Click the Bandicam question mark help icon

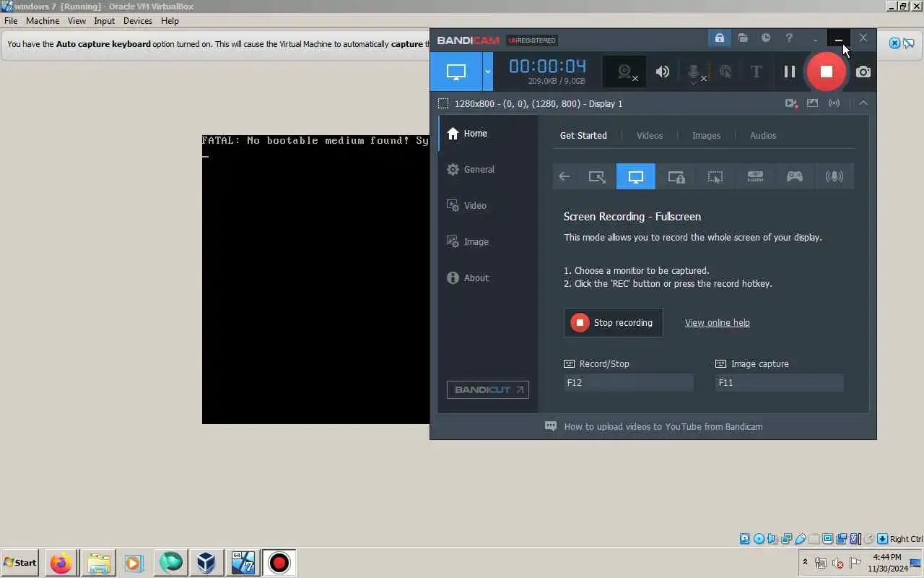(789, 38)
